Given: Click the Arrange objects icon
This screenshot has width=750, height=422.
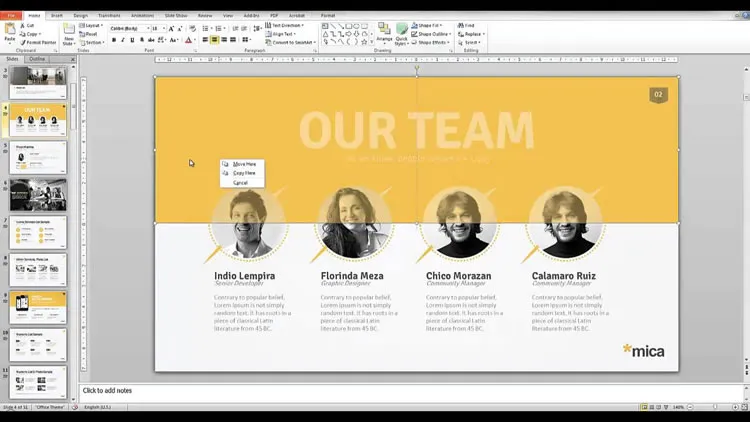Looking at the screenshot, I should [x=384, y=29].
